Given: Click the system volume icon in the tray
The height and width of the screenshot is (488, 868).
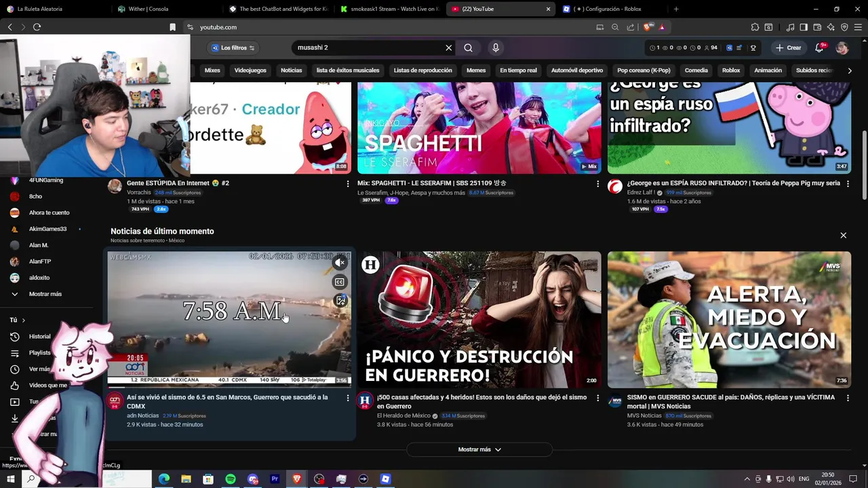Looking at the screenshot, I should (x=790, y=479).
